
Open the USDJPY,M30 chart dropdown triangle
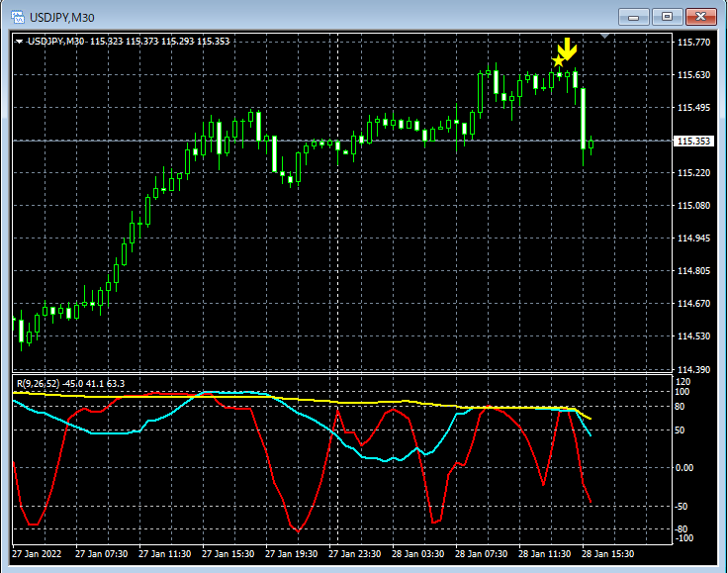tap(19, 42)
